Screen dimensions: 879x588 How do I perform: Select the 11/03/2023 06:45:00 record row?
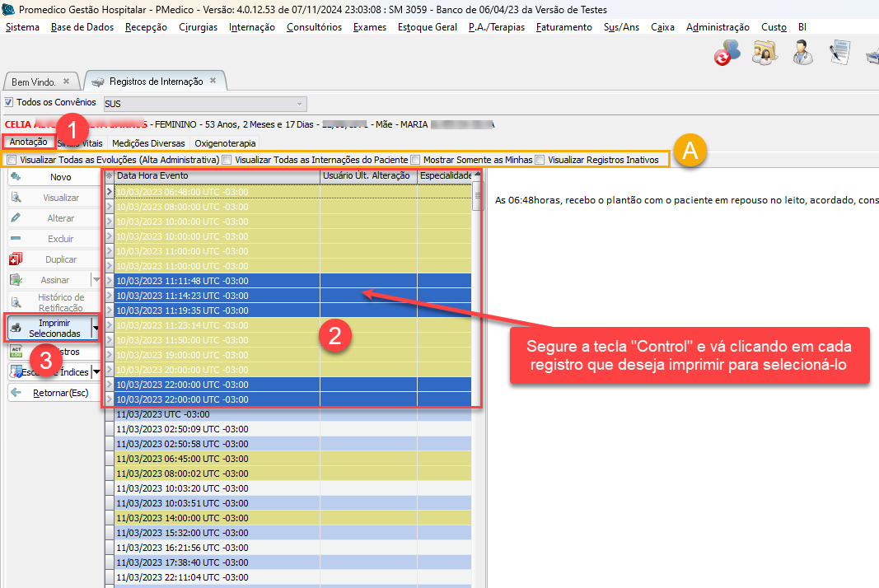(x=182, y=459)
